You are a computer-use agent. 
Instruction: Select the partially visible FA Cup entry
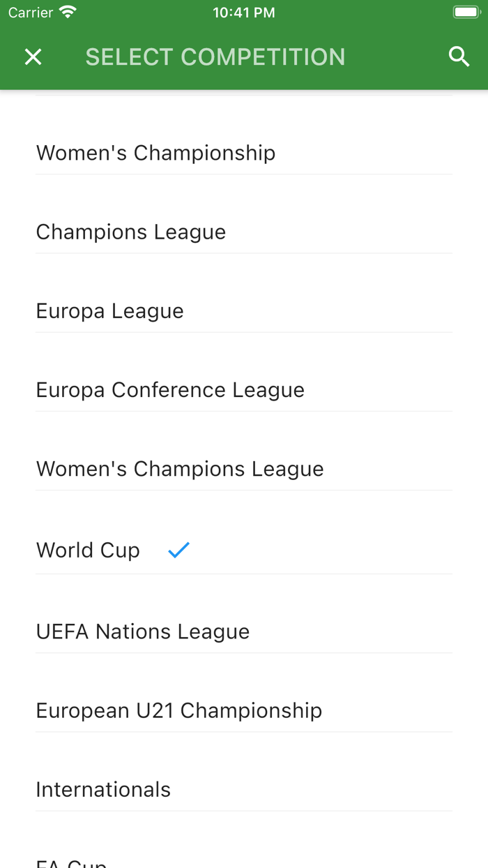[71, 862]
